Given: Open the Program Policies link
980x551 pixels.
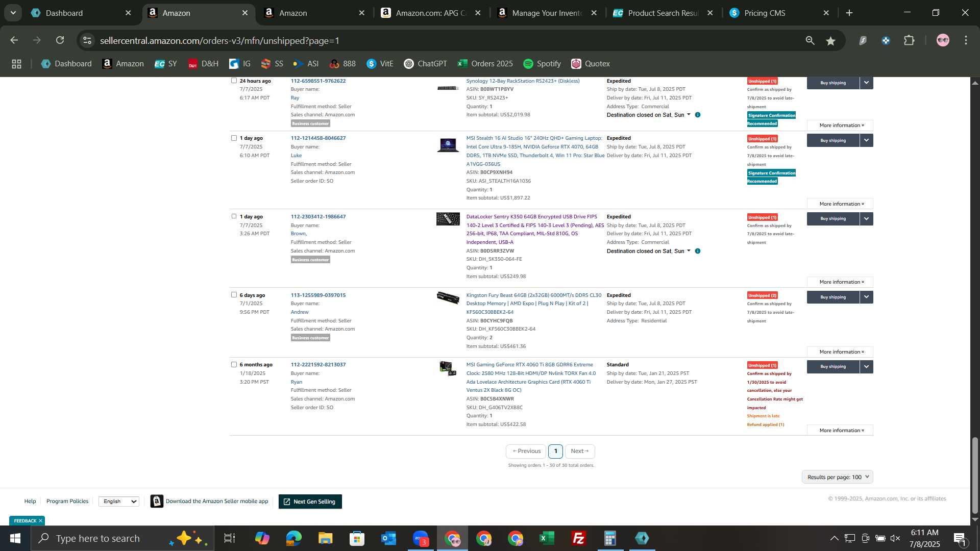Looking at the screenshot, I should 67,502.
